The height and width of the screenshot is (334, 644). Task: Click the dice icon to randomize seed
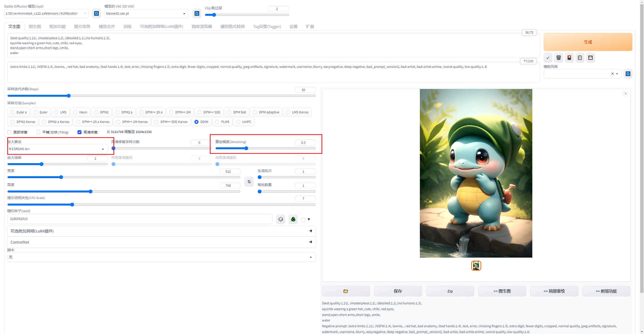pyautogui.click(x=280, y=219)
